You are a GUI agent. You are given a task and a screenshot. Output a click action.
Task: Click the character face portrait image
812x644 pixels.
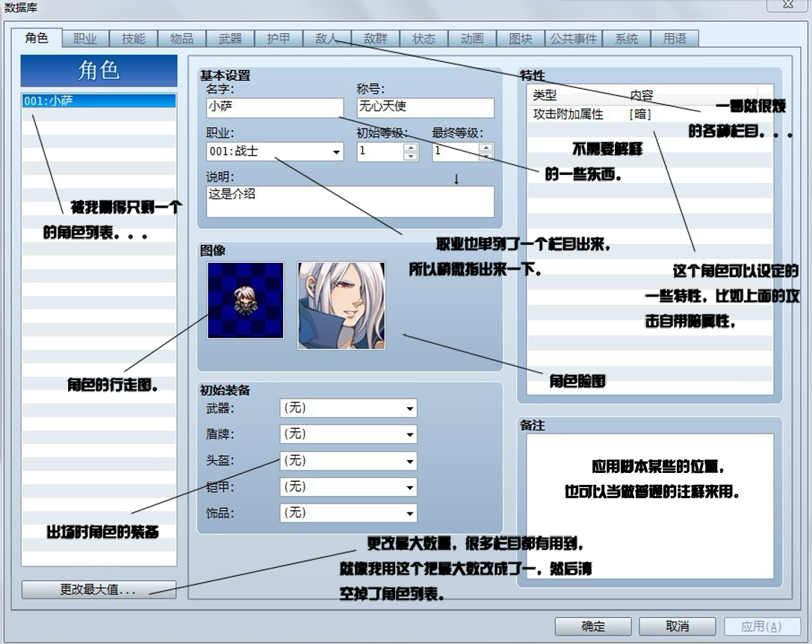[341, 306]
